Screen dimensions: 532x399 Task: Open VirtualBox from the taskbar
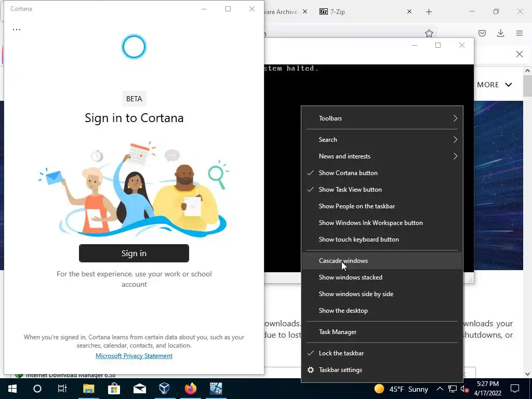tap(165, 389)
